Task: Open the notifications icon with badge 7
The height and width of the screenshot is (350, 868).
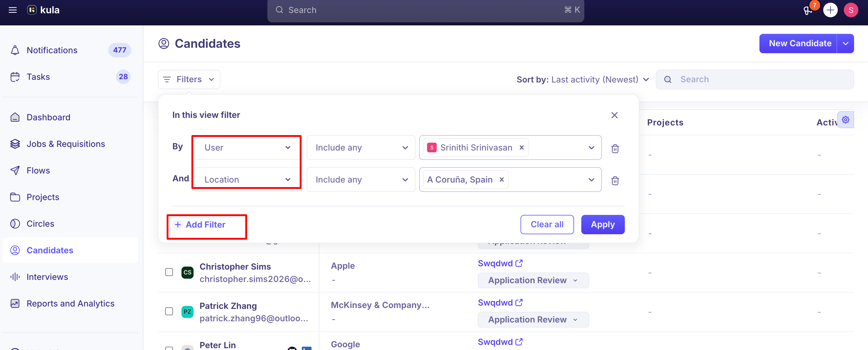Action: pos(808,10)
